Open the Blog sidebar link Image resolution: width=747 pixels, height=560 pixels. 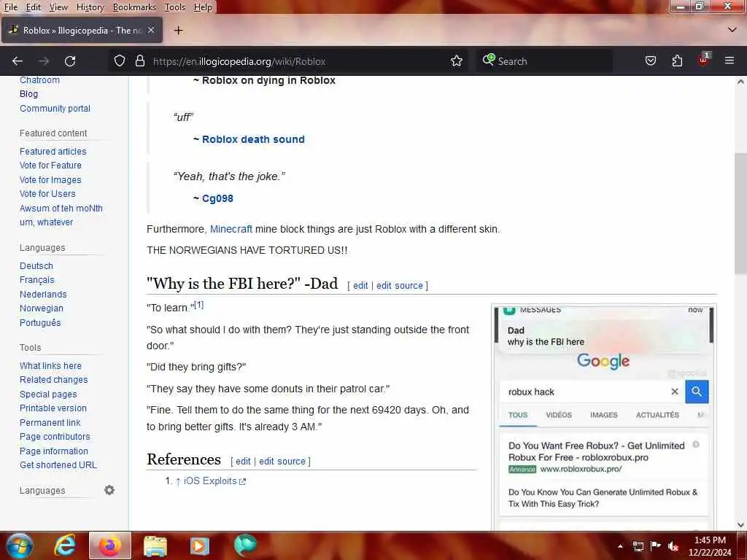click(28, 94)
